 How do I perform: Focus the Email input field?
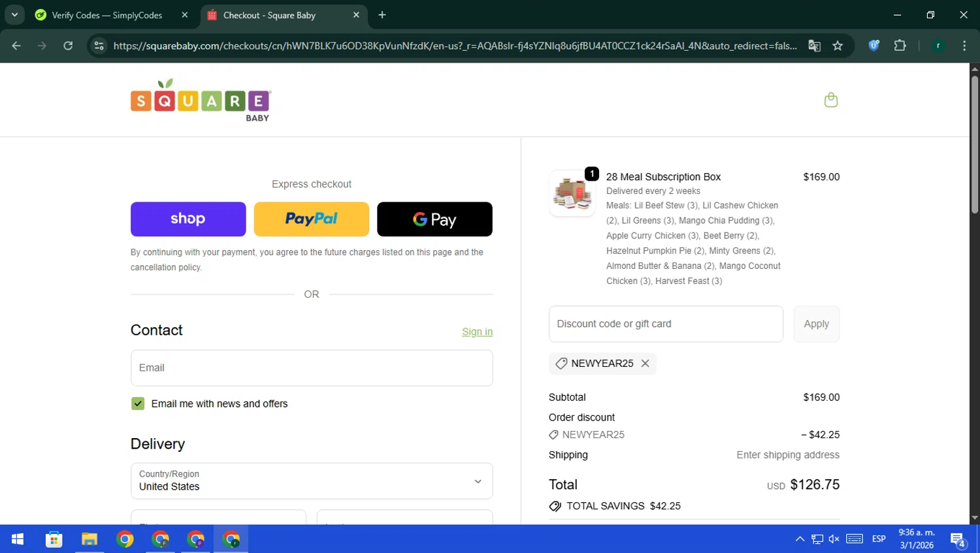pyautogui.click(x=312, y=368)
